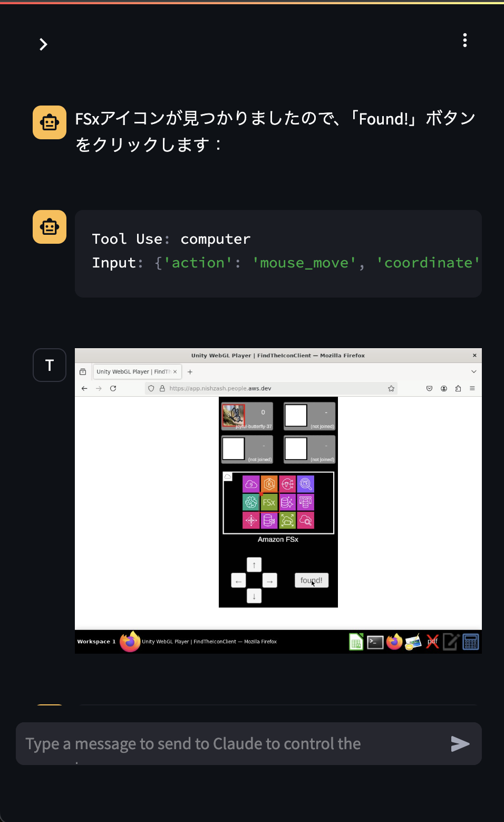The width and height of the screenshot is (504, 822).
Task: Expand the list all tabs chevron
Action: (473, 371)
